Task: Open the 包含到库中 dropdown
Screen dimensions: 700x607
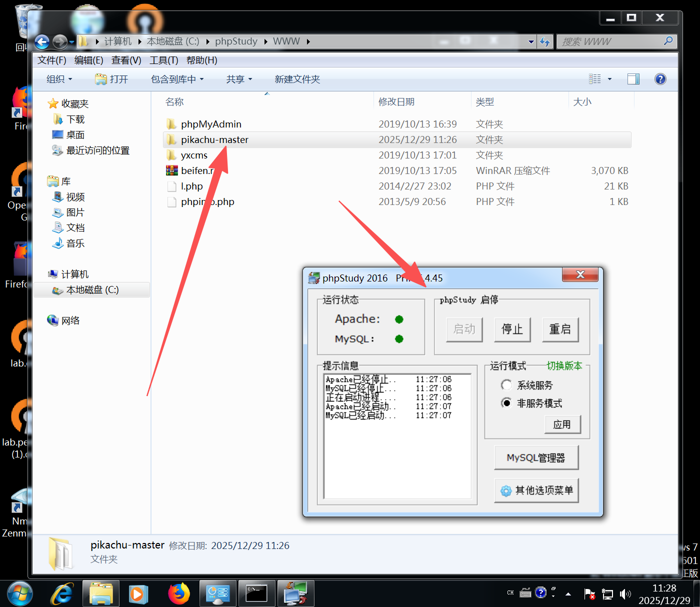Action: pos(177,79)
